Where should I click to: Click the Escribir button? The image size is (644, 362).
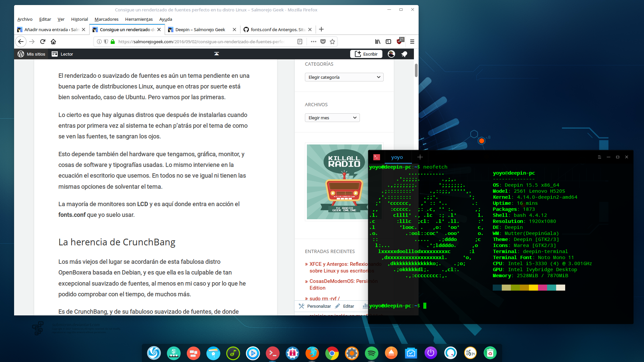click(366, 54)
